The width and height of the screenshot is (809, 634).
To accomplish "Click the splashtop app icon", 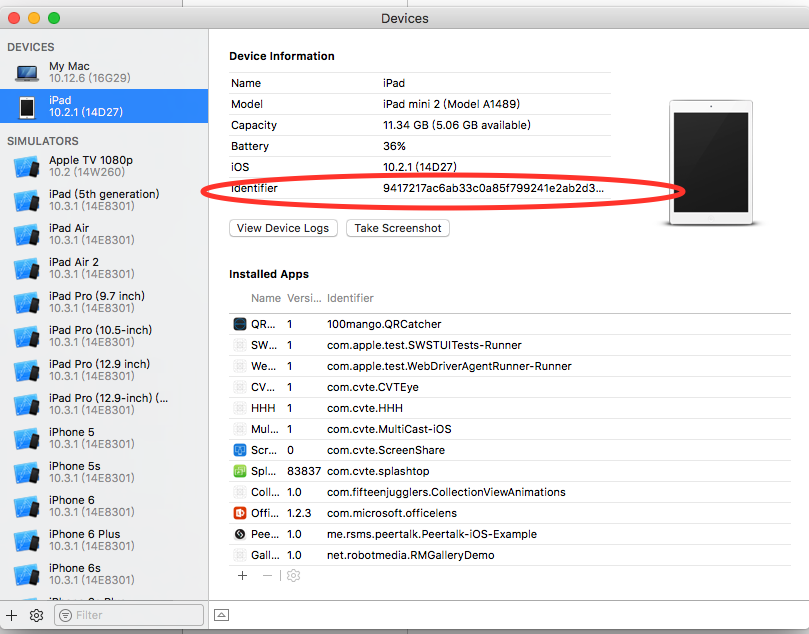I will tap(240, 471).
